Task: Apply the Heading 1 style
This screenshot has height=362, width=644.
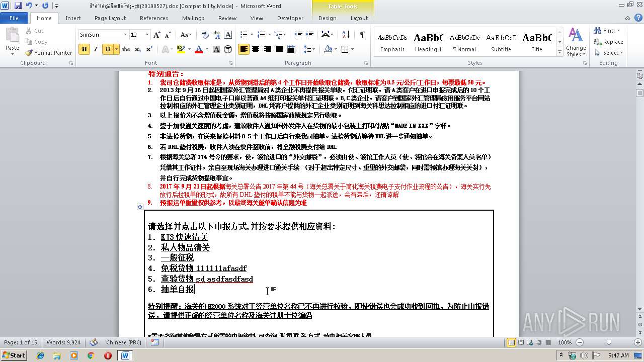Action: click(x=428, y=41)
